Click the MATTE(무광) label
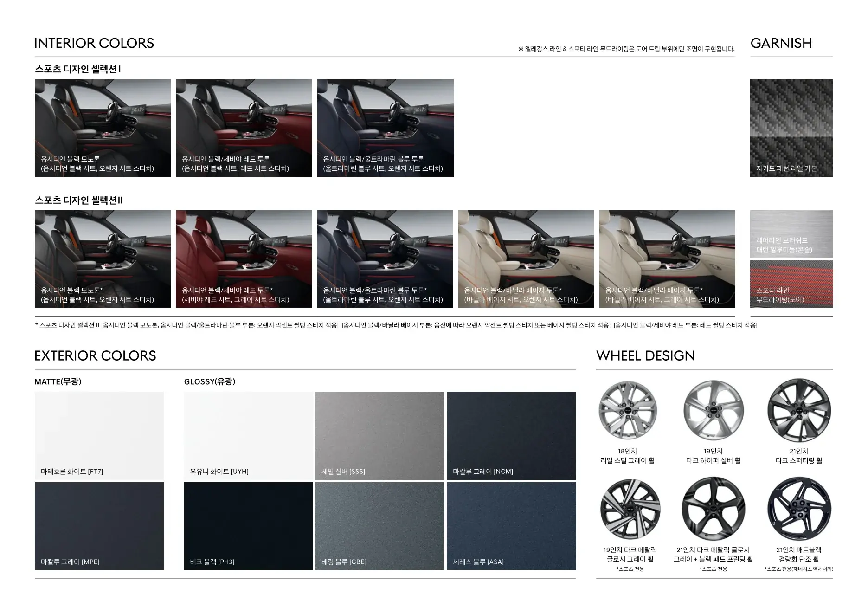Screen dimensions: 868x614 click(x=58, y=381)
